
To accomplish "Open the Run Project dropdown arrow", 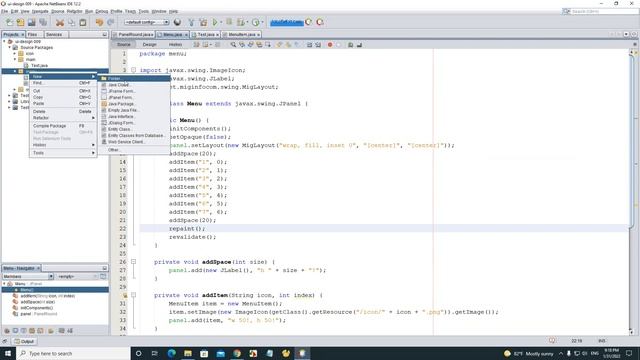I will pyautogui.click(x=221, y=22).
